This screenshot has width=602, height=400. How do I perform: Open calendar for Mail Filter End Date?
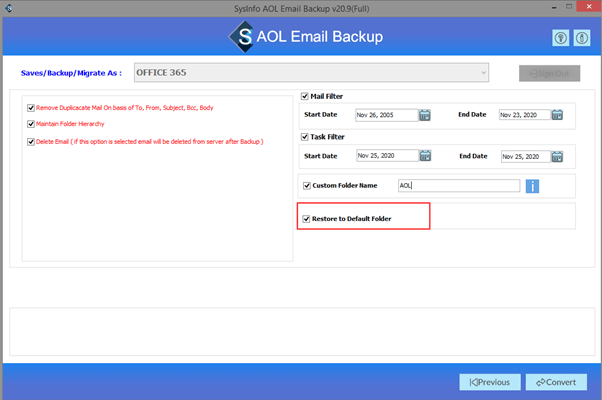(x=557, y=115)
